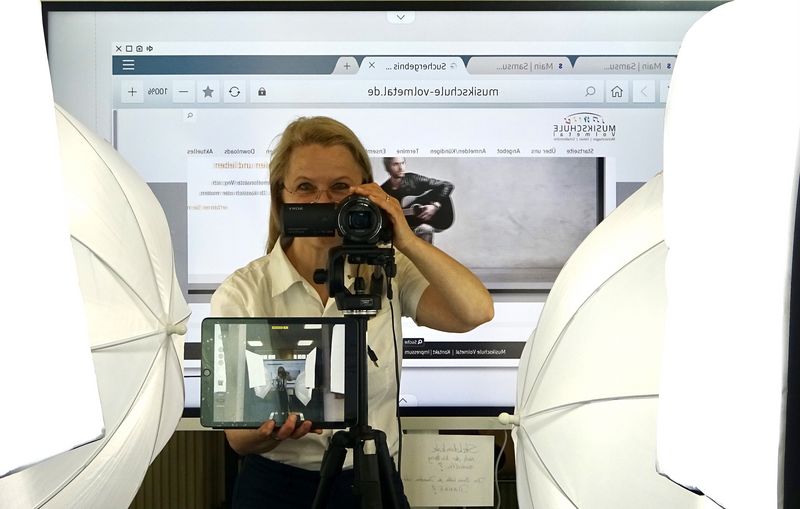Expand the chevron at bottom of screen
The image size is (800, 509).
pyautogui.click(x=407, y=400)
